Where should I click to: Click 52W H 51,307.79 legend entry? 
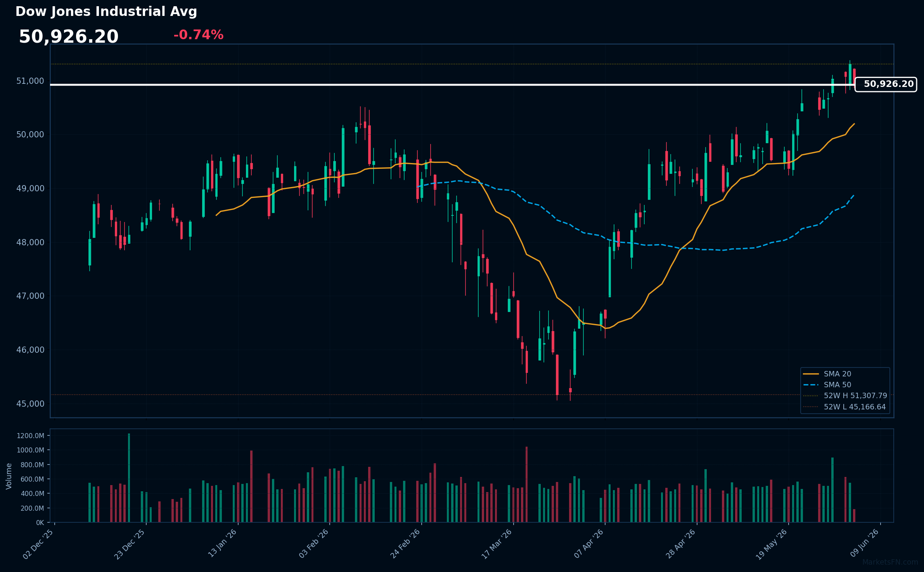tap(845, 395)
